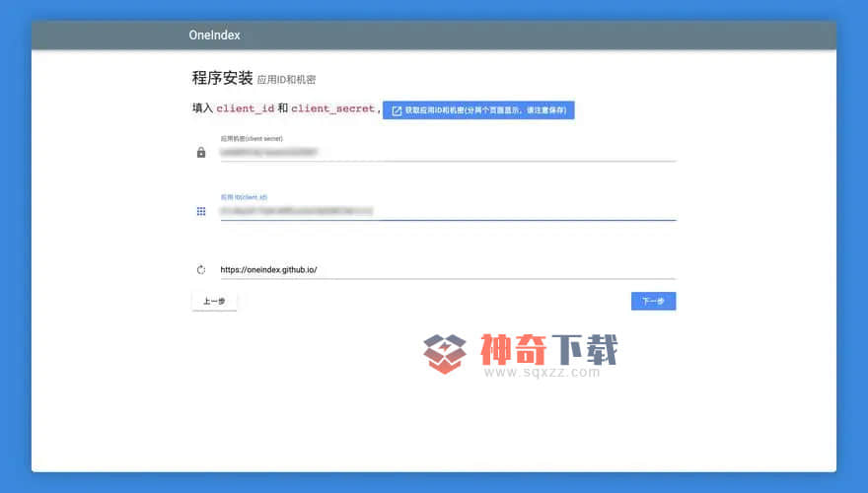Click the refresh icon beside redirect URL
Image resolution: width=868 pixels, height=493 pixels.
[x=201, y=269]
